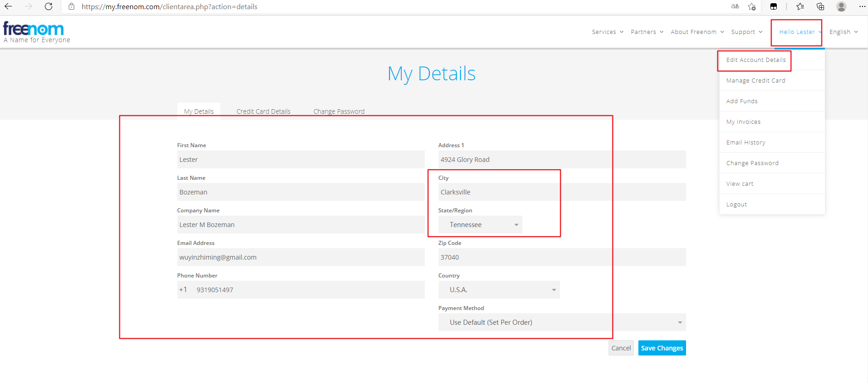This screenshot has height=383, width=868.
Task: Focus the Address 1 field
Action: [x=562, y=160]
